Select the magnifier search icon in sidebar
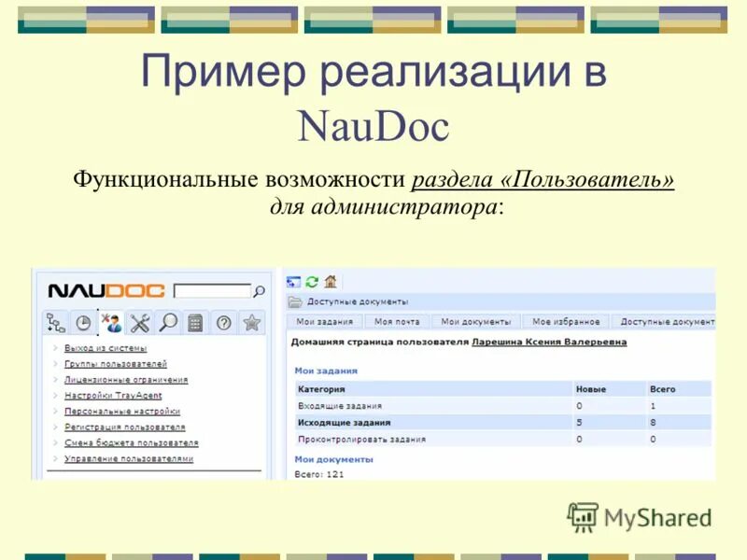This screenshot has width=747, height=560. coord(167,324)
